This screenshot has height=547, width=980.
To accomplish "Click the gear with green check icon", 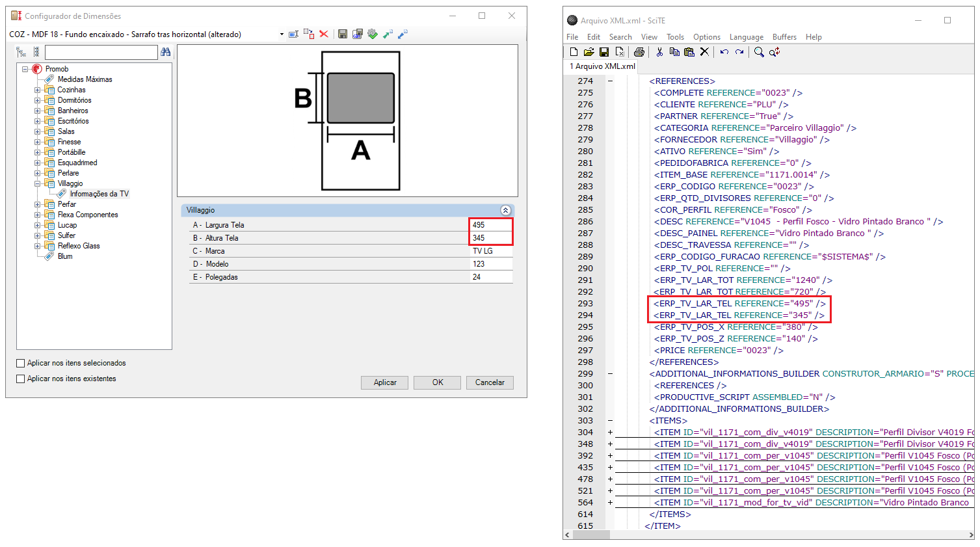I will (x=373, y=34).
